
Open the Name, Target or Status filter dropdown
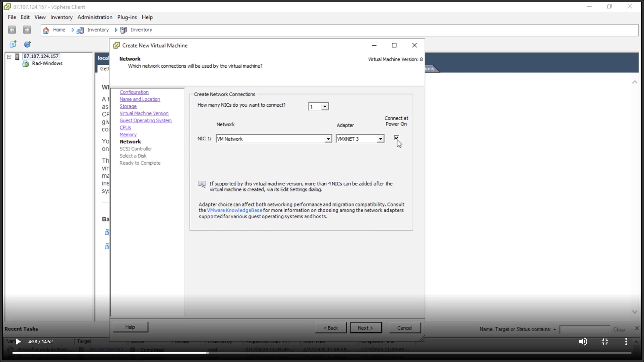(554, 329)
